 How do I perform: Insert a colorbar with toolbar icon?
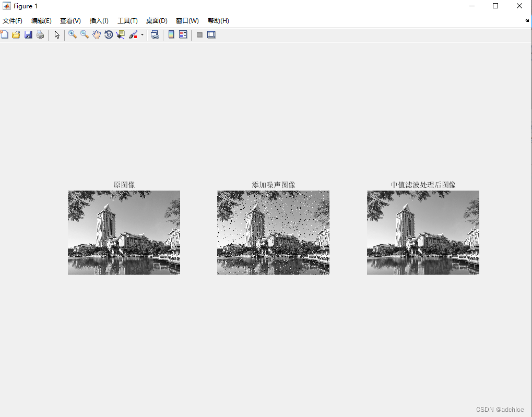pyautogui.click(x=171, y=34)
